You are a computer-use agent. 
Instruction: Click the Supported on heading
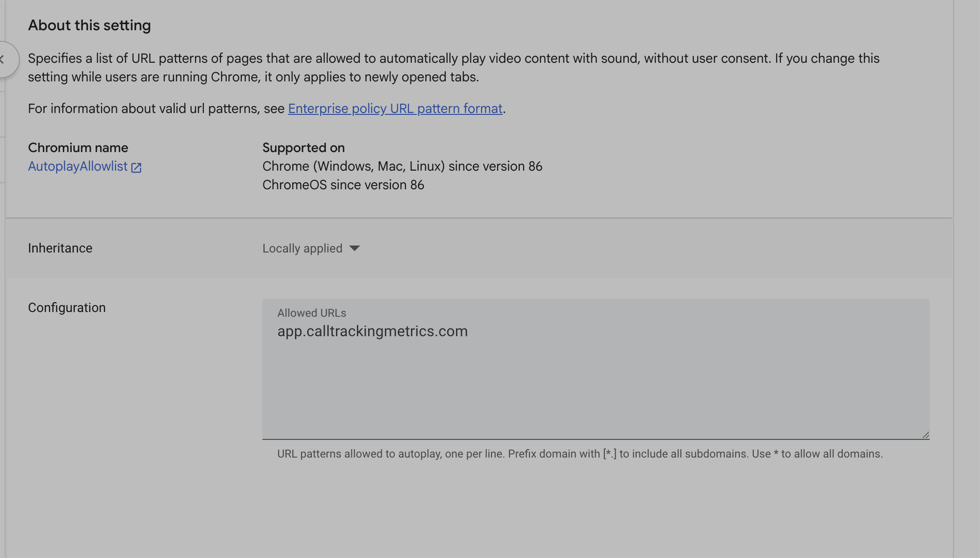coord(303,148)
